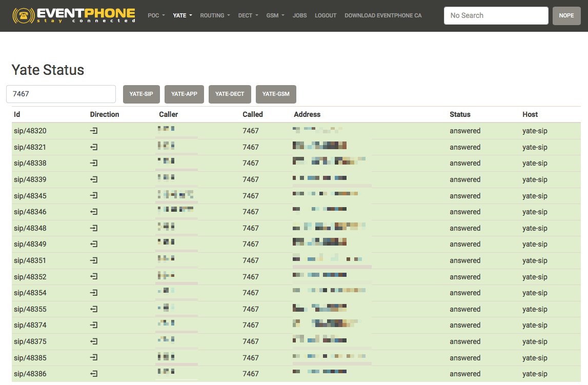The height and width of the screenshot is (385, 588).
Task: Click direction icon in sip/48338 row
Action: [94, 163]
